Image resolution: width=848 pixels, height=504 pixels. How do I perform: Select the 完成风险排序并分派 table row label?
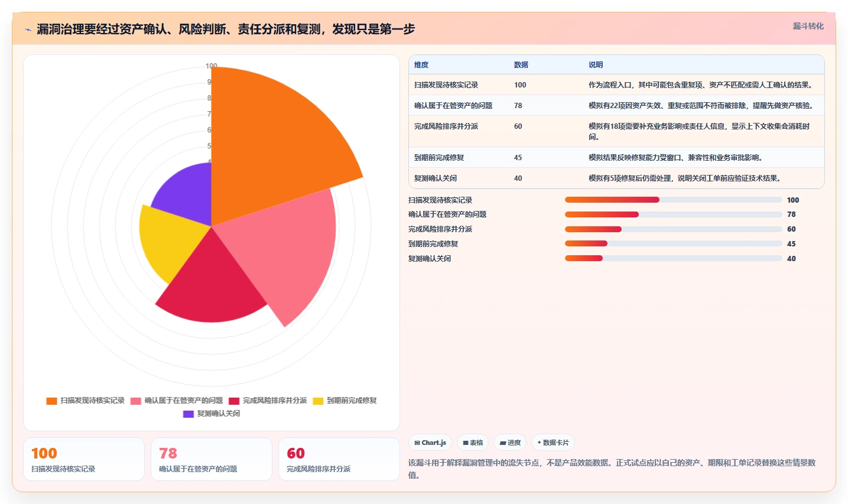(x=446, y=126)
